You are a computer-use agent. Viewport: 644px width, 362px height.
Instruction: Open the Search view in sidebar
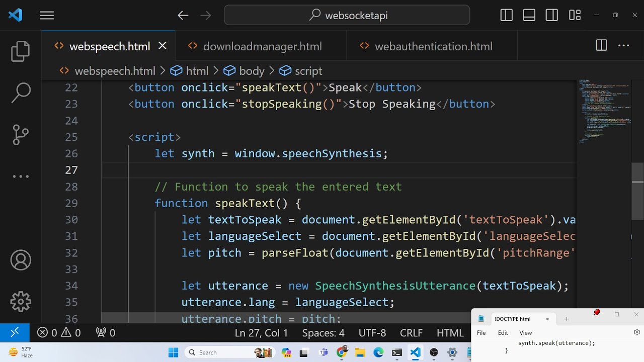click(x=21, y=93)
